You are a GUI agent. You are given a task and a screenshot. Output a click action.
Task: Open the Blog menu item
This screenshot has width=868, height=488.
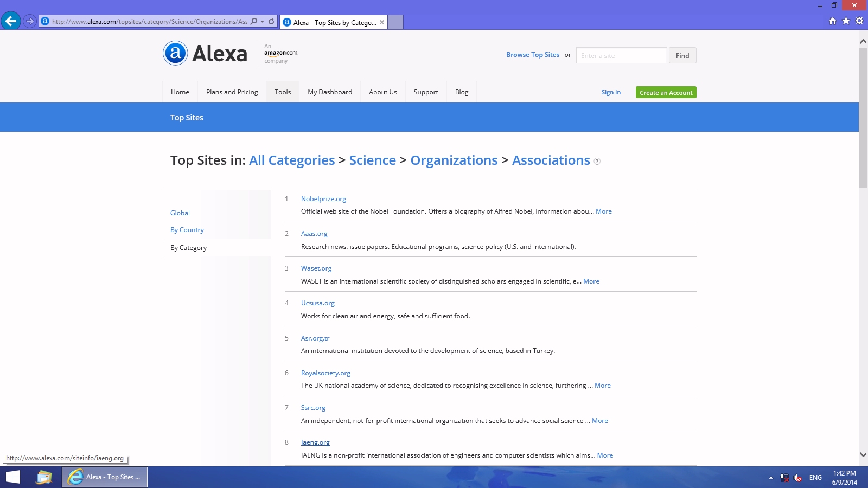(x=462, y=92)
